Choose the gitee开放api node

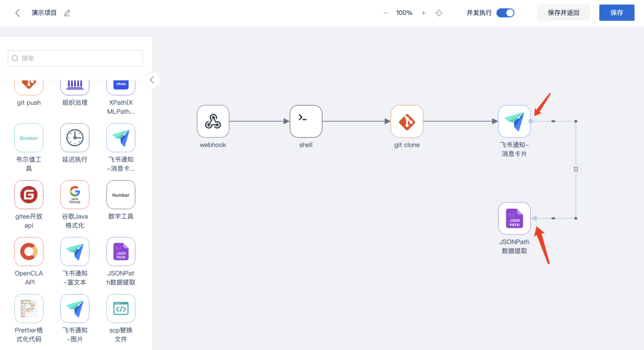29,195
